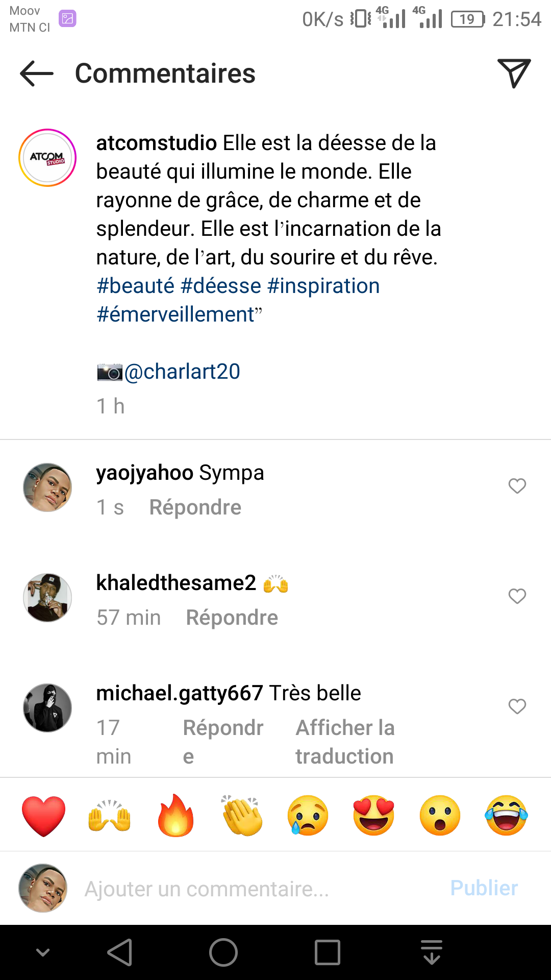Show translation of michael.gatty667's comment
The height and width of the screenshot is (980, 551).
pos(345,742)
